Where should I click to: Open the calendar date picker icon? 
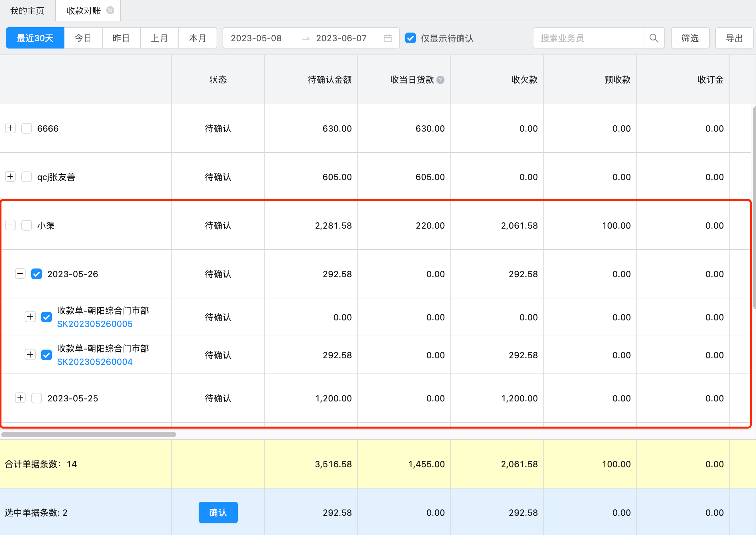(x=387, y=38)
